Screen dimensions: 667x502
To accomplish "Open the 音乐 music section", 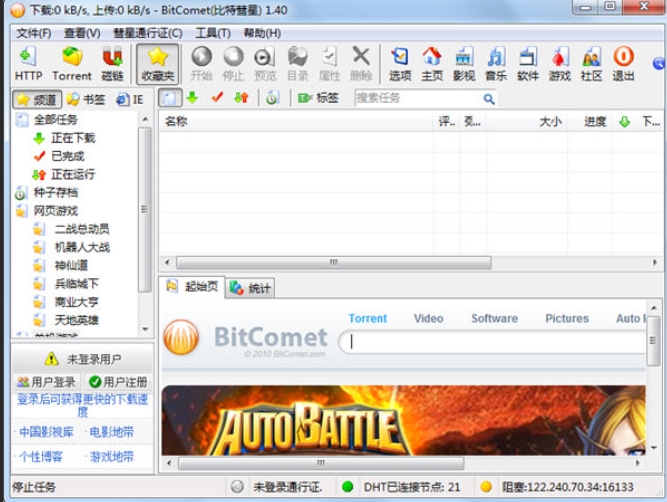I will coord(496,64).
